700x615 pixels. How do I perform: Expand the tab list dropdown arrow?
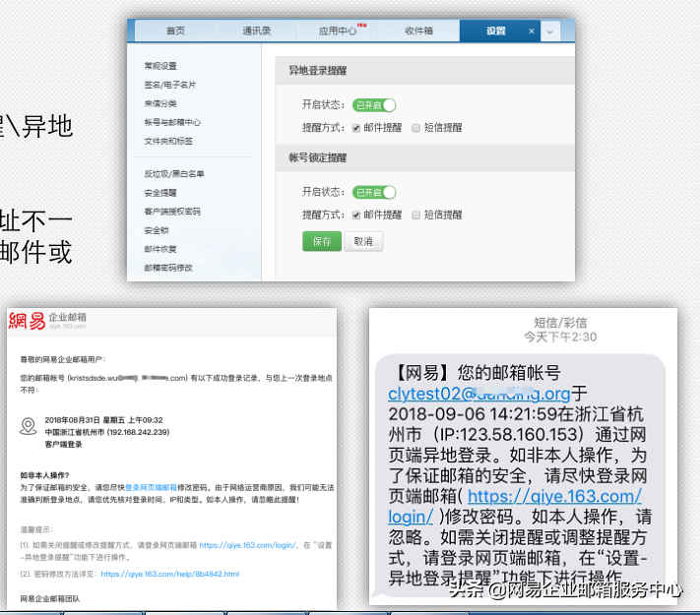(x=550, y=31)
